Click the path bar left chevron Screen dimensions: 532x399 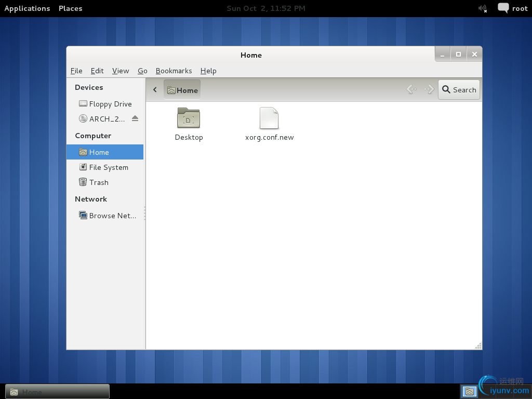click(x=155, y=90)
